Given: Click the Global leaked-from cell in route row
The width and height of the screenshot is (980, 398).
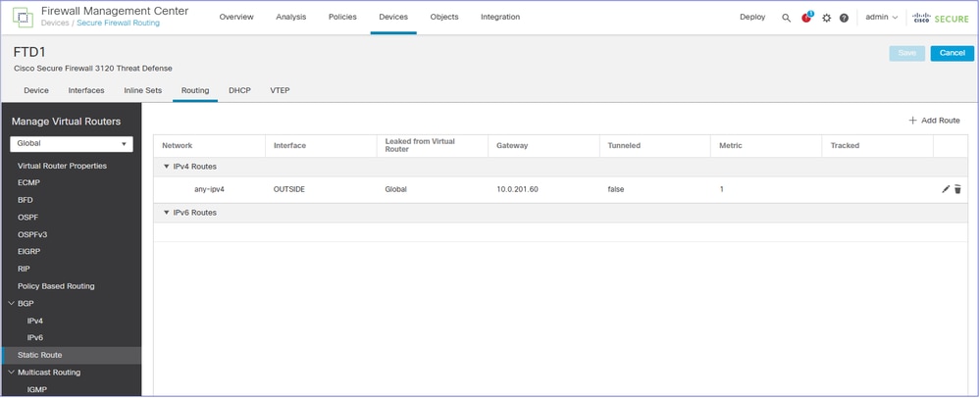Looking at the screenshot, I should [x=395, y=189].
